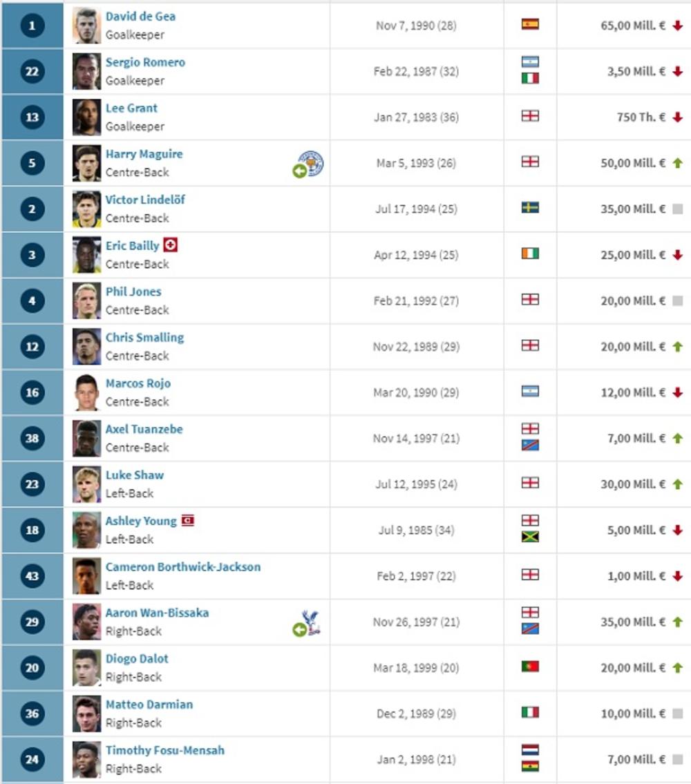The image size is (691, 784).
Task: Click Luke Shaw's portrait photo
Action: tap(86, 484)
